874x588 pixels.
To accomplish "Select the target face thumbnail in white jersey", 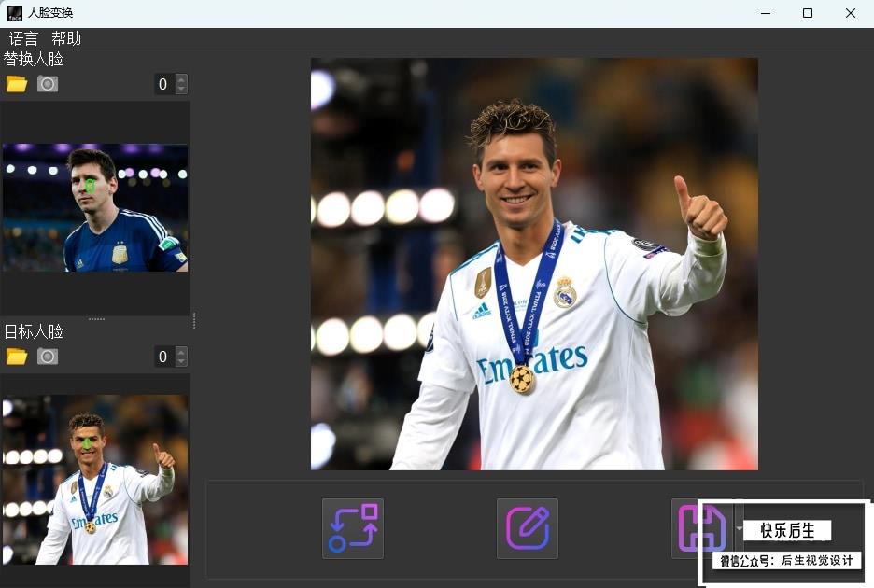I will pyautogui.click(x=95, y=480).
